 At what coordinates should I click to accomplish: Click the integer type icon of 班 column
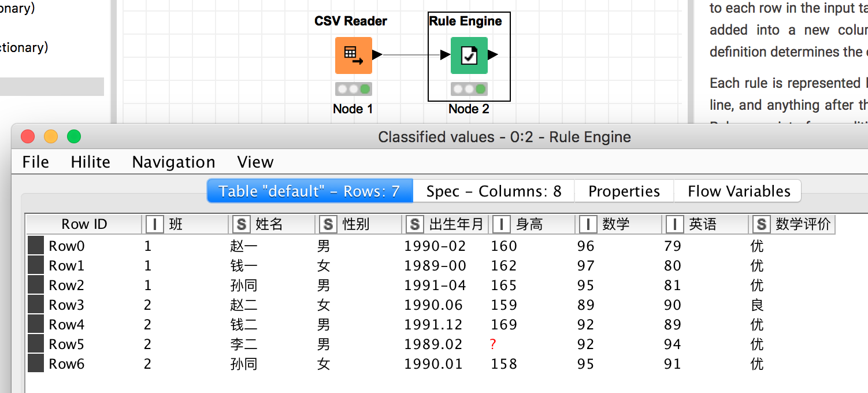[x=155, y=224]
